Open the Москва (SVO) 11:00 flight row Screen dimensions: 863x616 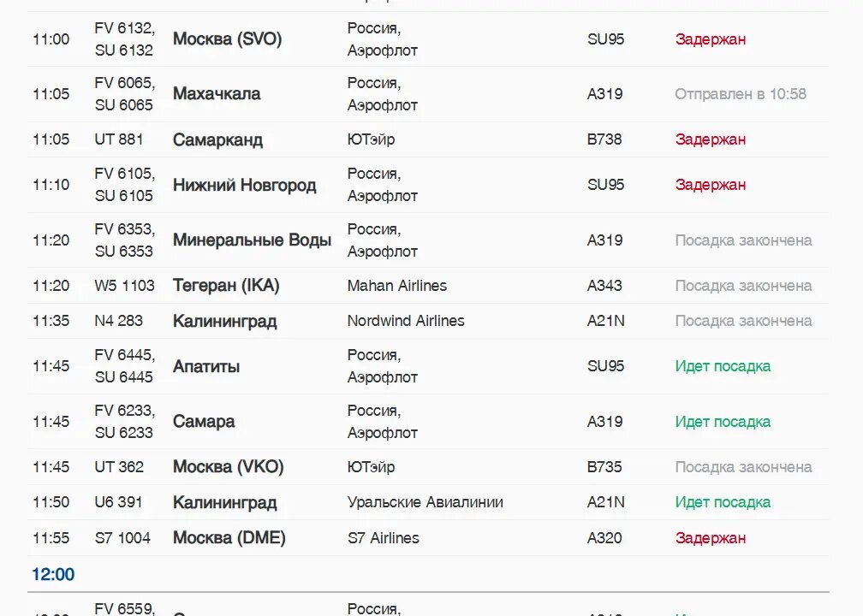point(428,39)
